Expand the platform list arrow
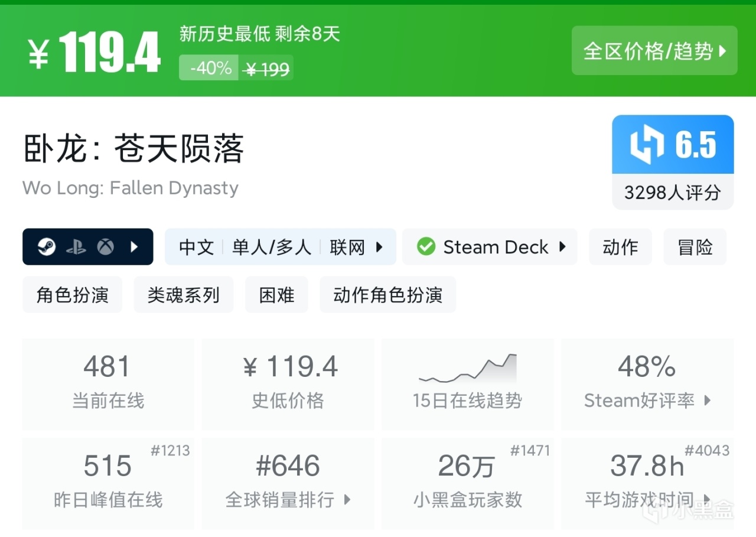Viewport: 756px width, 537px height. 134,247
